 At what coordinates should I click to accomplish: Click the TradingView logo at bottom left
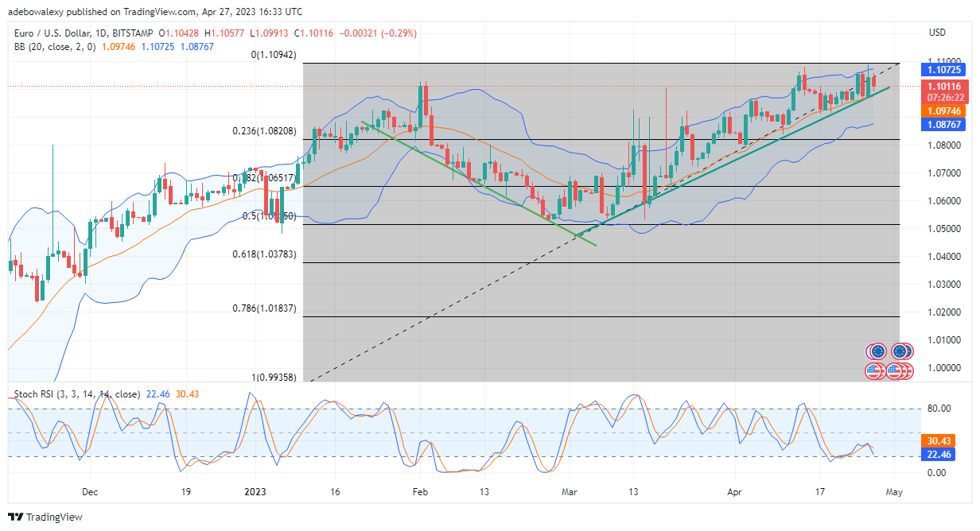[x=45, y=517]
